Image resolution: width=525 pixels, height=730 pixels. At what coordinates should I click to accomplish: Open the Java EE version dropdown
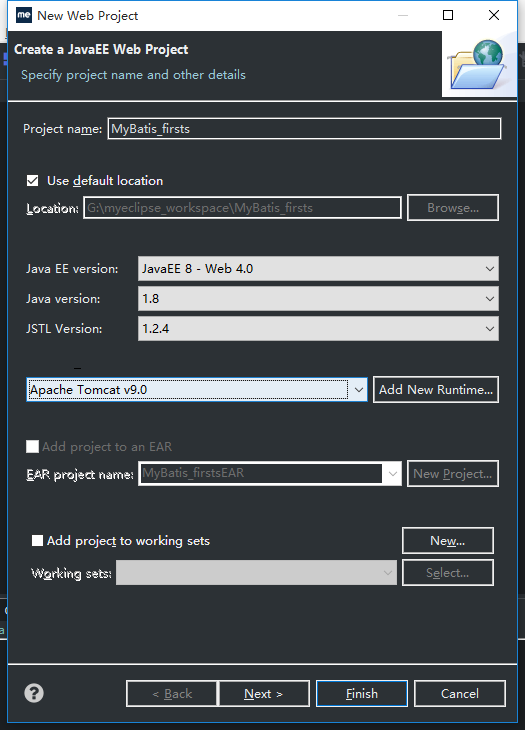318,269
